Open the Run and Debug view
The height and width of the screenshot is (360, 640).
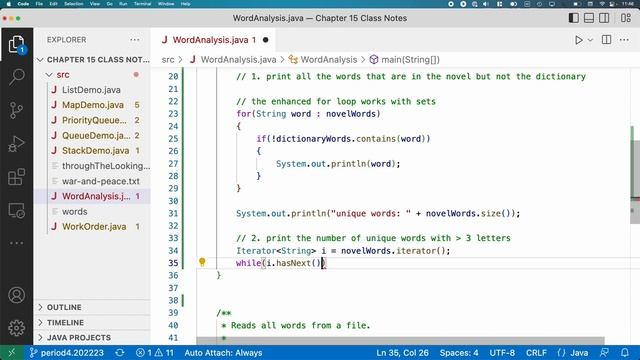(x=16, y=144)
